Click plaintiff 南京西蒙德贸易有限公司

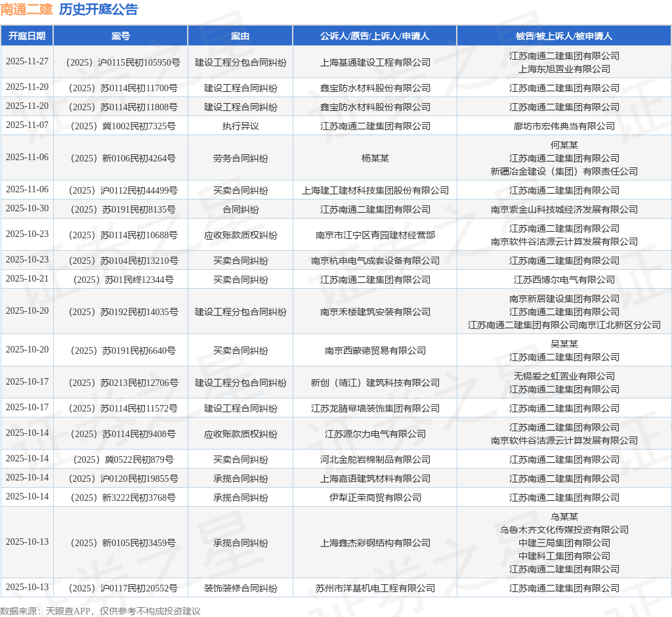pos(375,351)
